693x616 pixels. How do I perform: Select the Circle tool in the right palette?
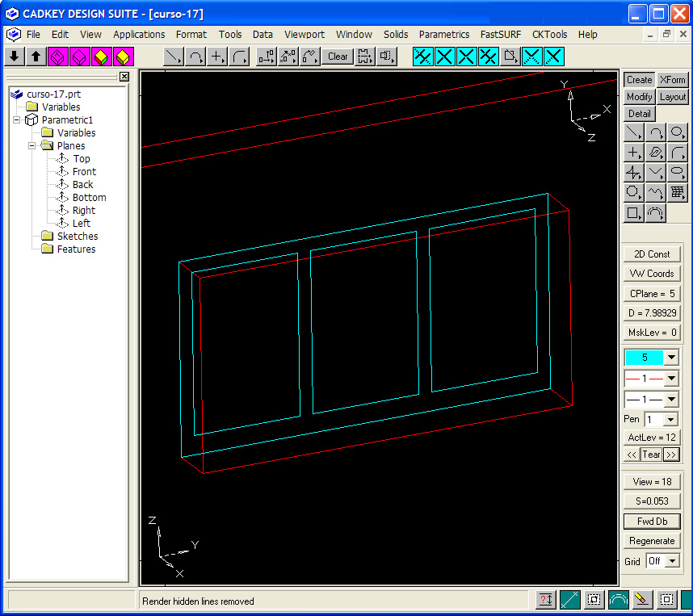678,133
